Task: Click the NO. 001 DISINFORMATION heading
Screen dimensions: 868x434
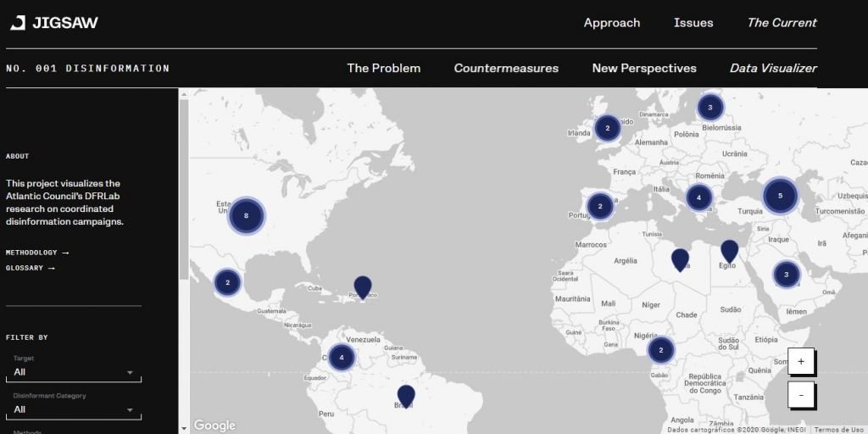Action: tap(87, 68)
